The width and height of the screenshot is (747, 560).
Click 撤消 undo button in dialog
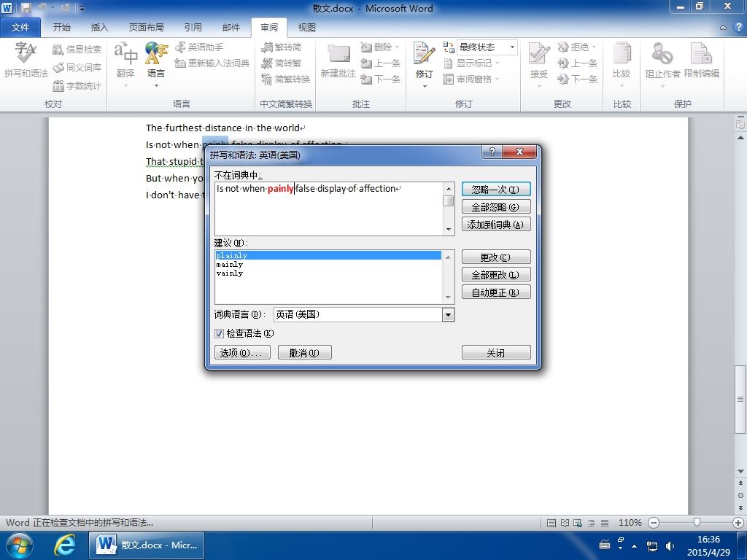point(304,352)
